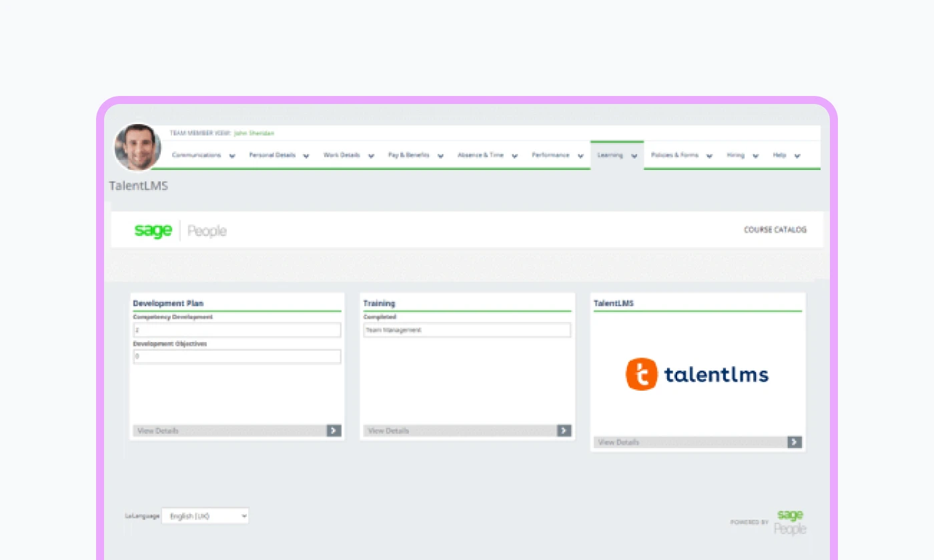Image resolution: width=934 pixels, height=560 pixels.
Task: Click the Team Management completed training field
Action: [467, 330]
